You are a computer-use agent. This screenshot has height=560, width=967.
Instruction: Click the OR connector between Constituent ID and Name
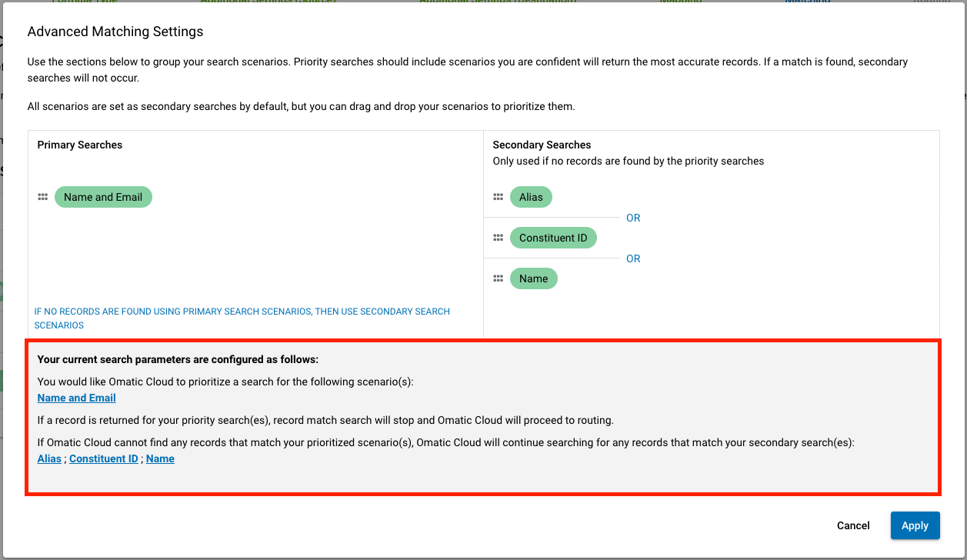(632, 258)
